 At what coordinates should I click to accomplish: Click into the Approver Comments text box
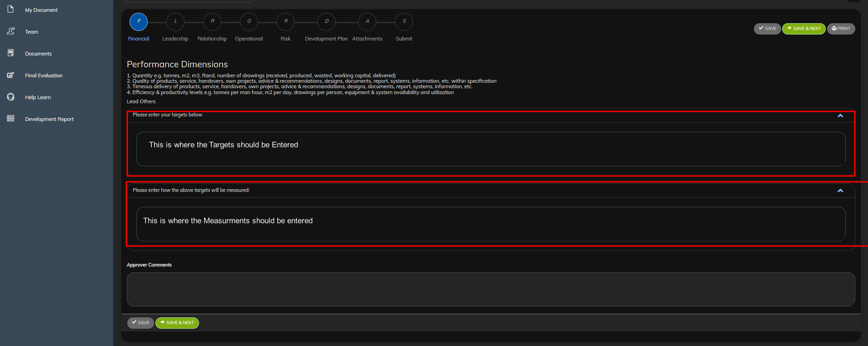[x=490, y=289]
